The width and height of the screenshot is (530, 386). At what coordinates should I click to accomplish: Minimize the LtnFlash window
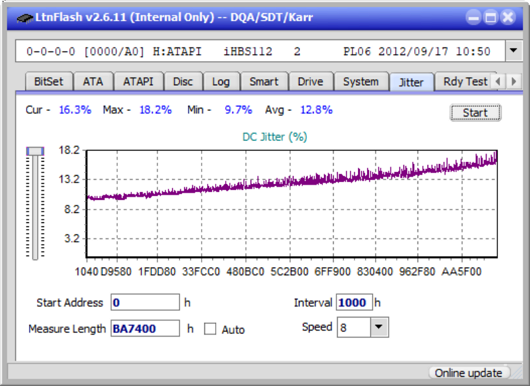(474, 17)
